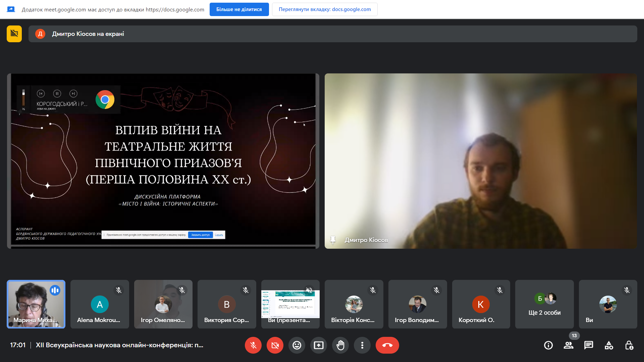Select Марина Миха... participant thumbnail
644x362 pixels.
click(x=36, y=304)
